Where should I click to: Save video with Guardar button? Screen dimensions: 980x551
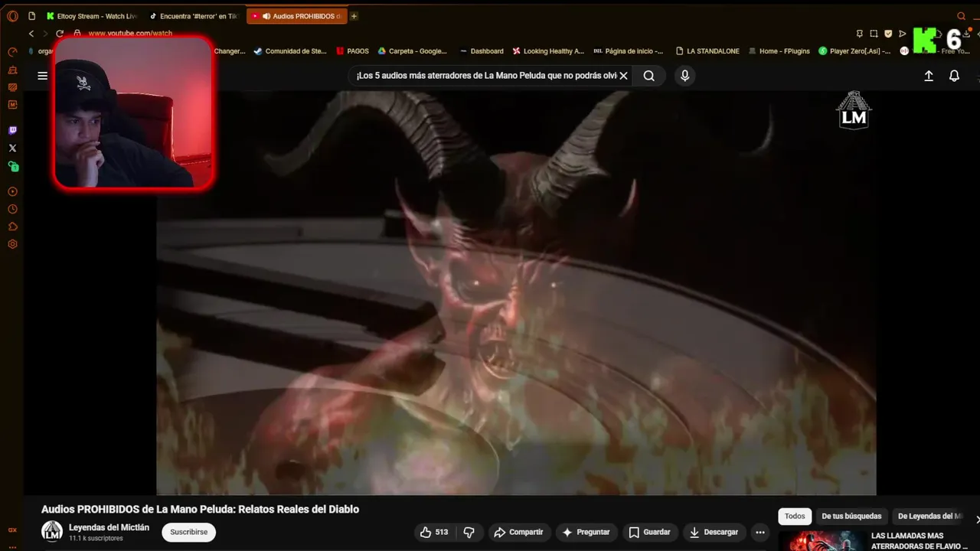pos(649,532)
